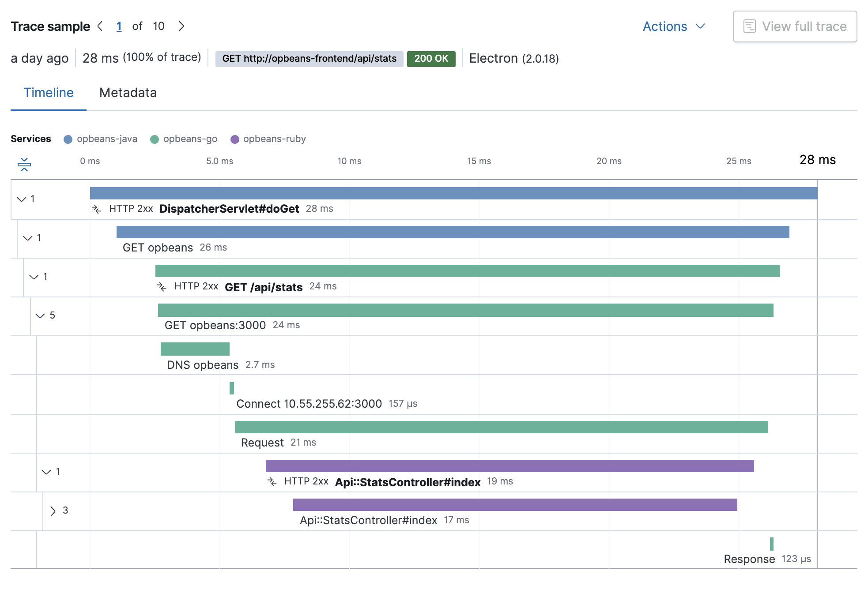The width and height of the screenshot is (868, 593).
Task: Click the View full trace button
Action: (x=795, y=26)
